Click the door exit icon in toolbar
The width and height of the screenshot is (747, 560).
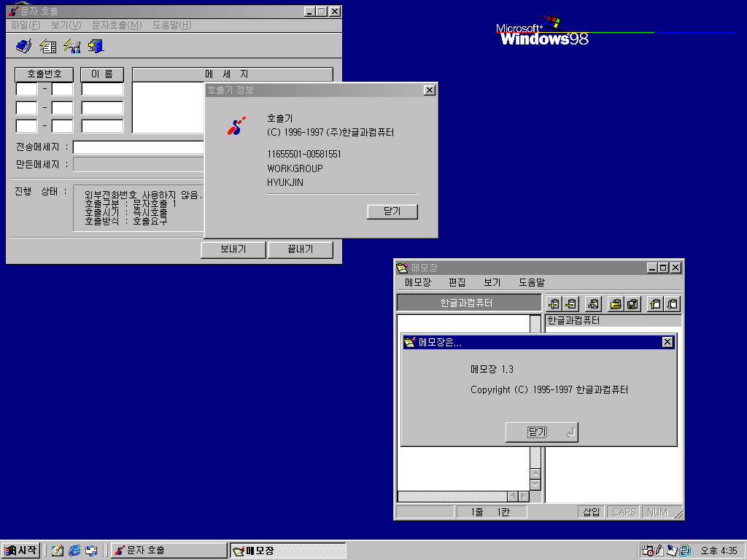point(96,46)
